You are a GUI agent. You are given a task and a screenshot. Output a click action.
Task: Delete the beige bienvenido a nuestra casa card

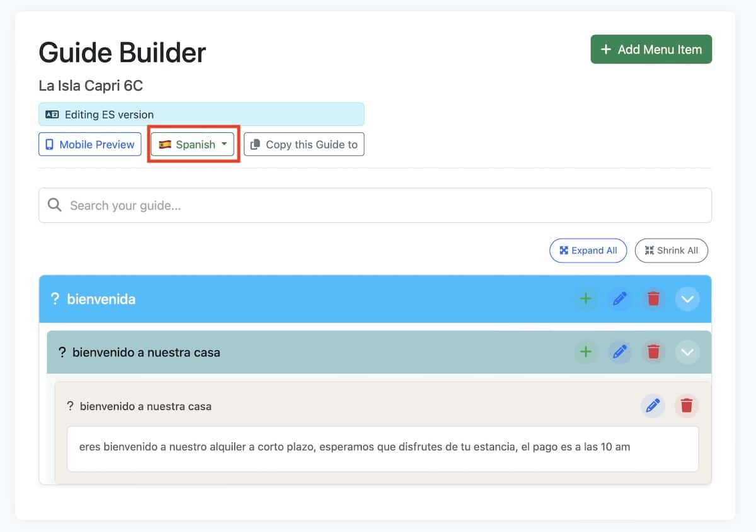pos(686,405)
